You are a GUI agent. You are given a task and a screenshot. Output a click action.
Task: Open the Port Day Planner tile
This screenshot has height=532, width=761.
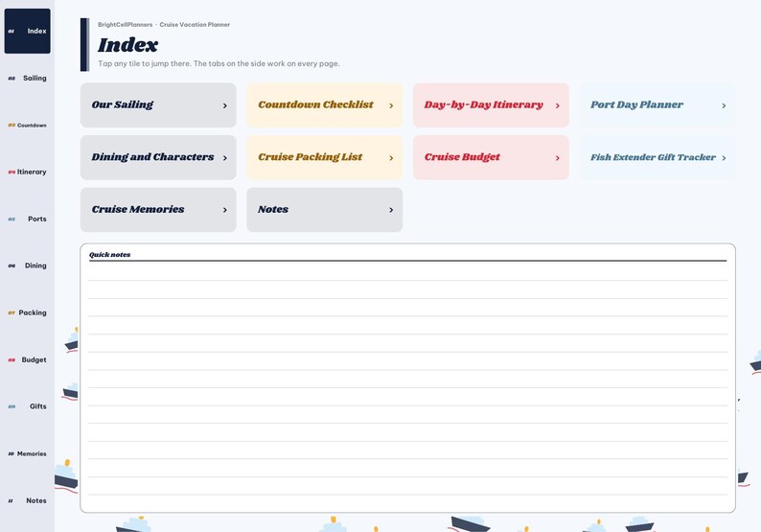(x=657, y=104)
